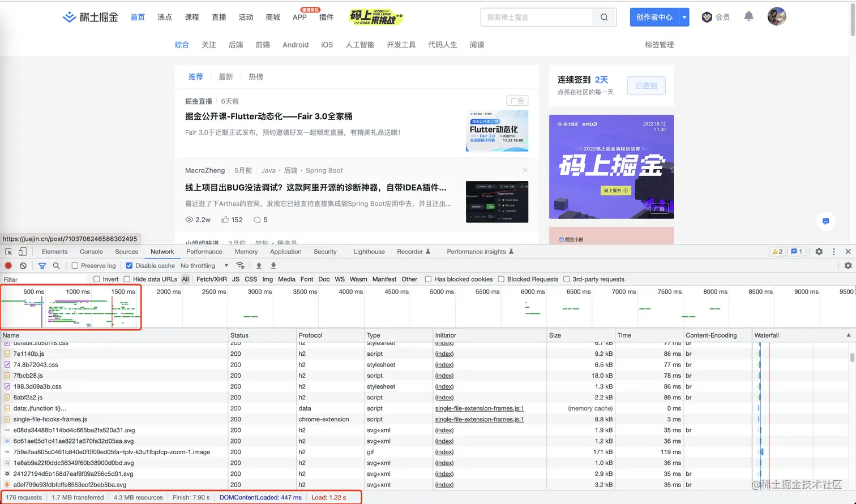Enable the Preserve log checkbox
856x504 pixels.
pos(75,266)
